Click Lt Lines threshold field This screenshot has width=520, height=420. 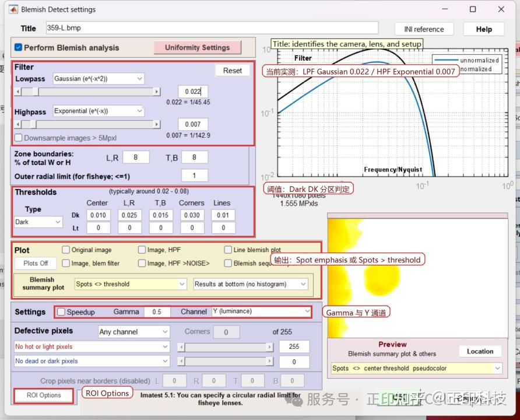[x=223, y=228]
